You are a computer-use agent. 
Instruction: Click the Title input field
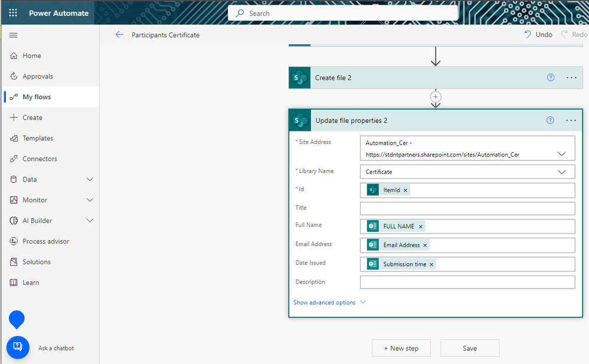click(467, 208)
